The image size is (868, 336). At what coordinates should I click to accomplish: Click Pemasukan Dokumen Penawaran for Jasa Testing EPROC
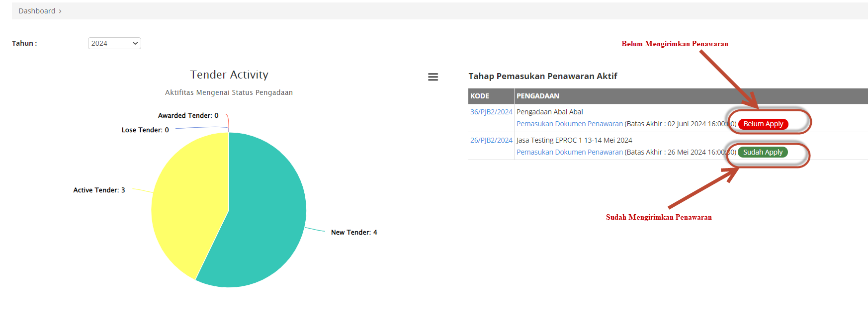pyautogui.click(x=569, y=152)
